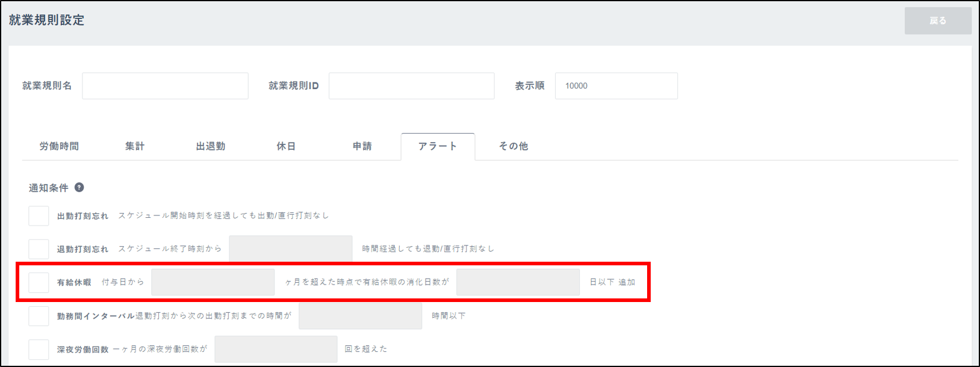Click the 就業規則名 text field

[165, 86]
